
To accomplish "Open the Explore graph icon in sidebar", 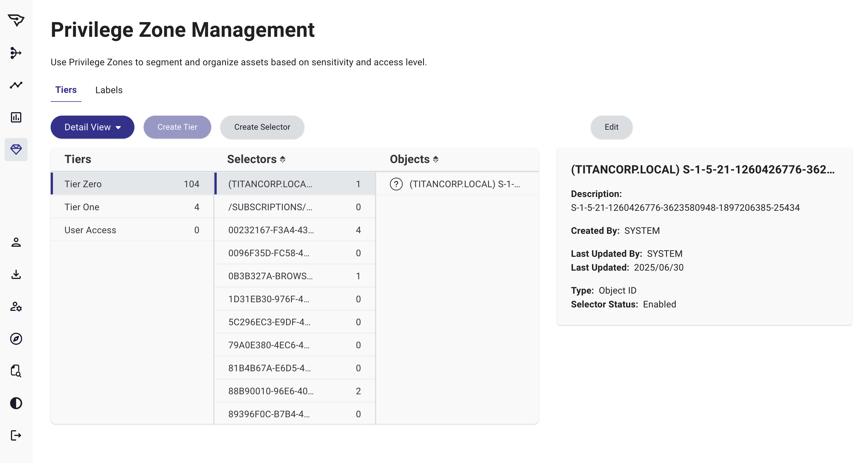I will [x=16, y=53].
